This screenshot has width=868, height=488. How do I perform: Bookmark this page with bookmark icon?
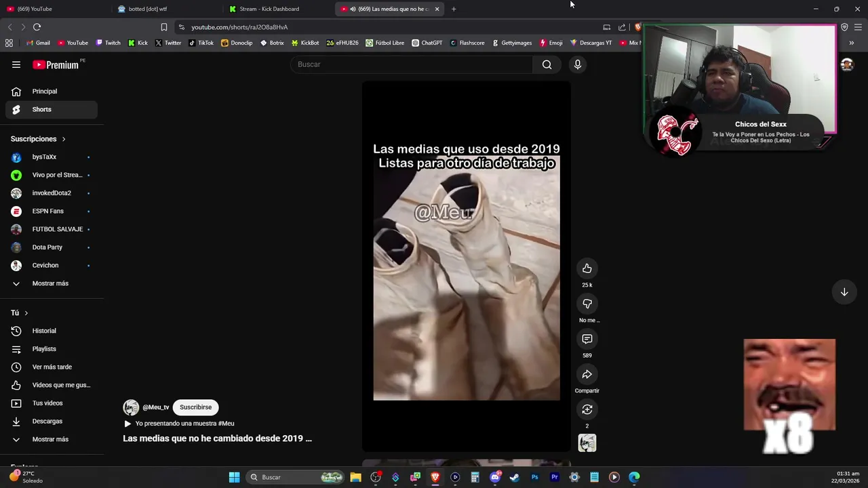tap(164, 27)
